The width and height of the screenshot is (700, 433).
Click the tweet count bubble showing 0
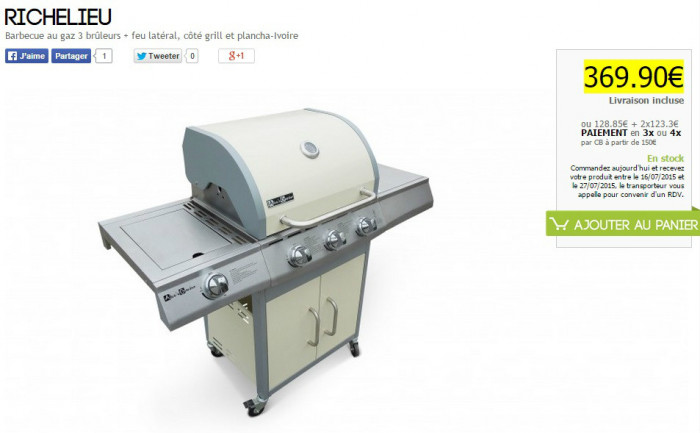coord(192,56)
